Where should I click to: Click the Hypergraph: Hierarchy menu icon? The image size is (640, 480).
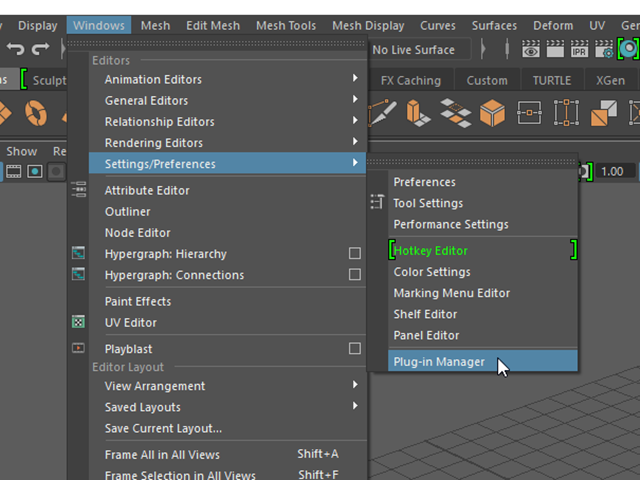[78, 253]
